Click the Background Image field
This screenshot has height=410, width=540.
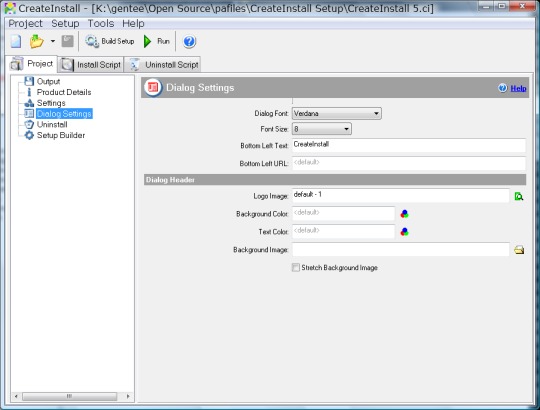coord(401,249)
